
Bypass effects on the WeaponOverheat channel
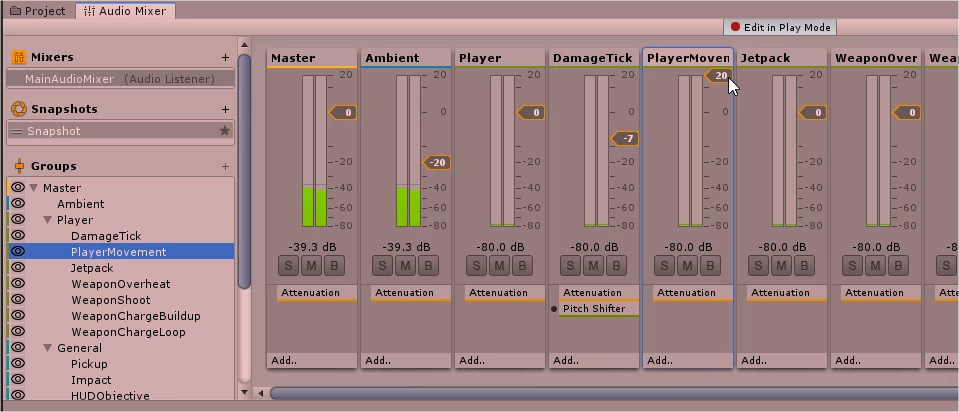[x=898, y=266]
